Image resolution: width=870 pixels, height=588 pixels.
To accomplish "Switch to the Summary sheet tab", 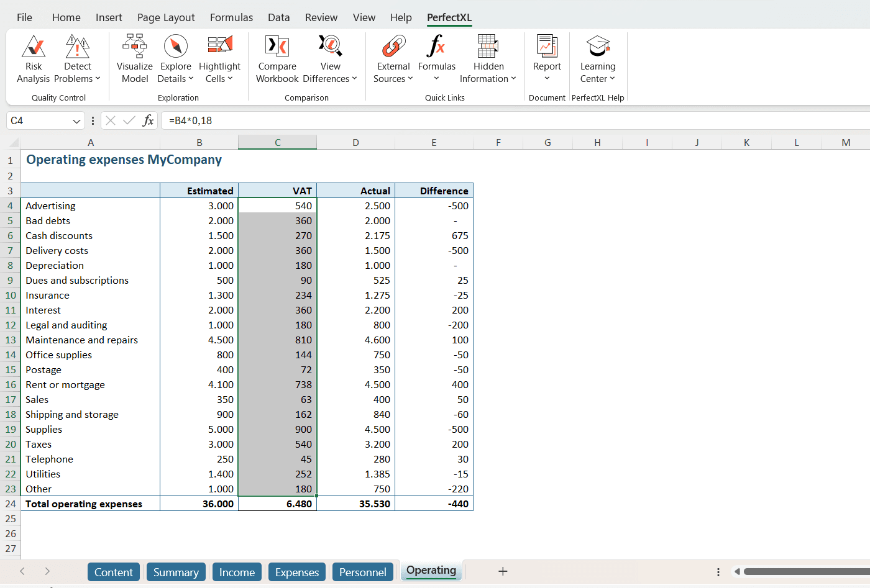I will point(176,572).
